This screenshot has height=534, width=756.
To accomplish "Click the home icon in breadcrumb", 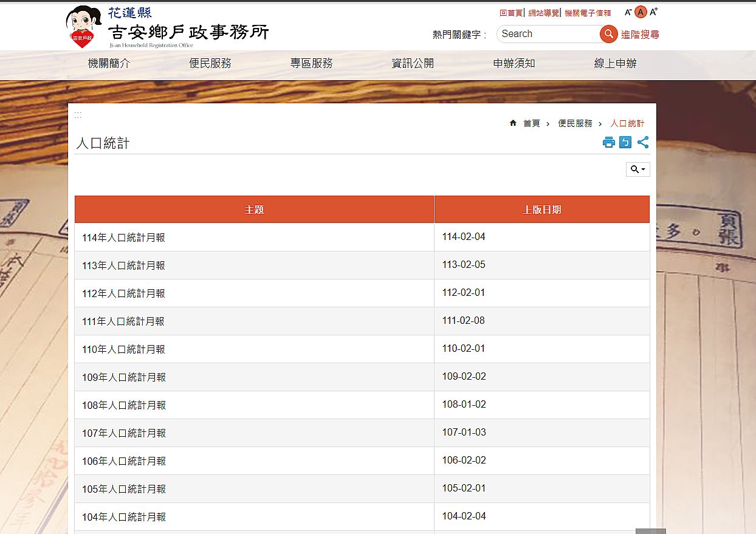I will click(x=513, y=123).
